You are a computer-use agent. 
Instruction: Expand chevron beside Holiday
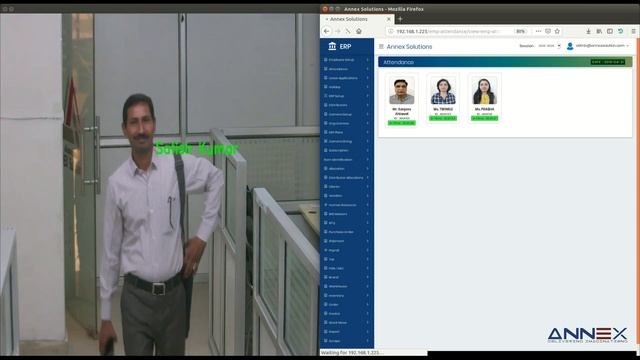click(x=367, y=87)
